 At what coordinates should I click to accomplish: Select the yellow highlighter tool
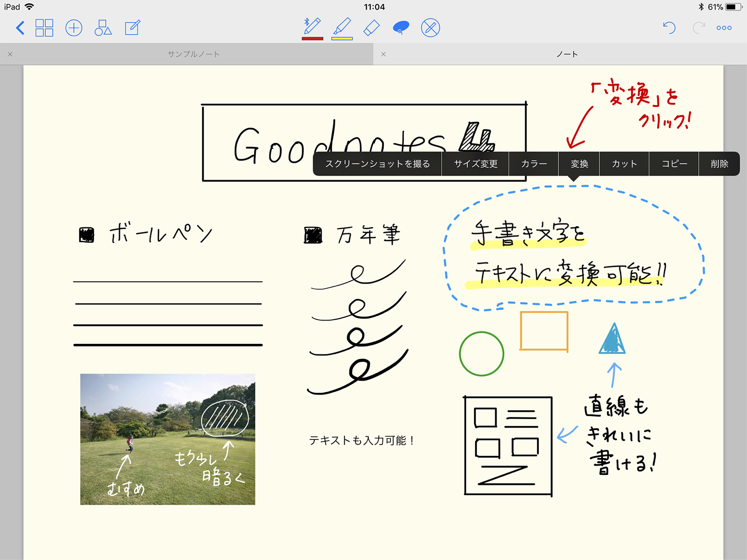pyautogui.click(x=342, y=28)
